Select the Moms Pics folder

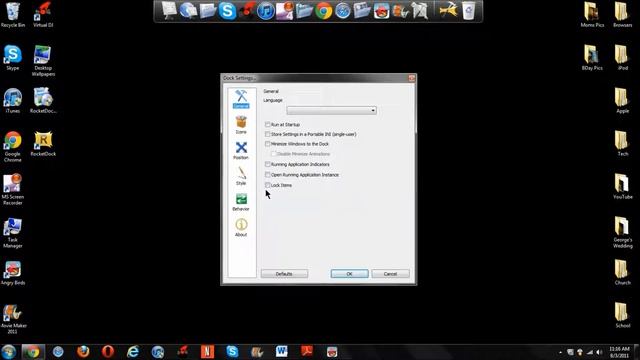pos(592,15)
